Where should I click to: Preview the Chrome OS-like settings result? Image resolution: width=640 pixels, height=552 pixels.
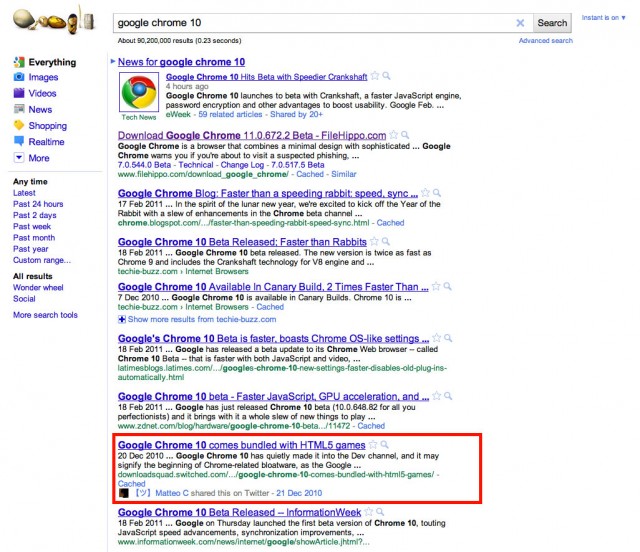point(448,338)
